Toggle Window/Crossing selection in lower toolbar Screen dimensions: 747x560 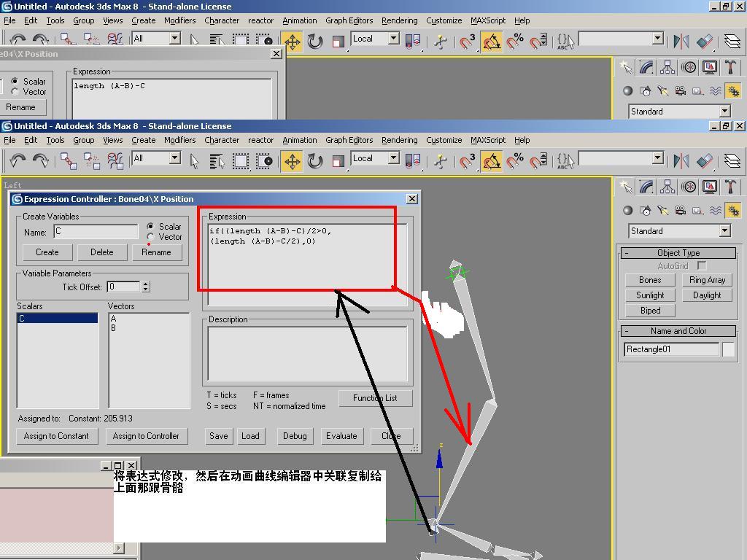click(x=264, y=161)
